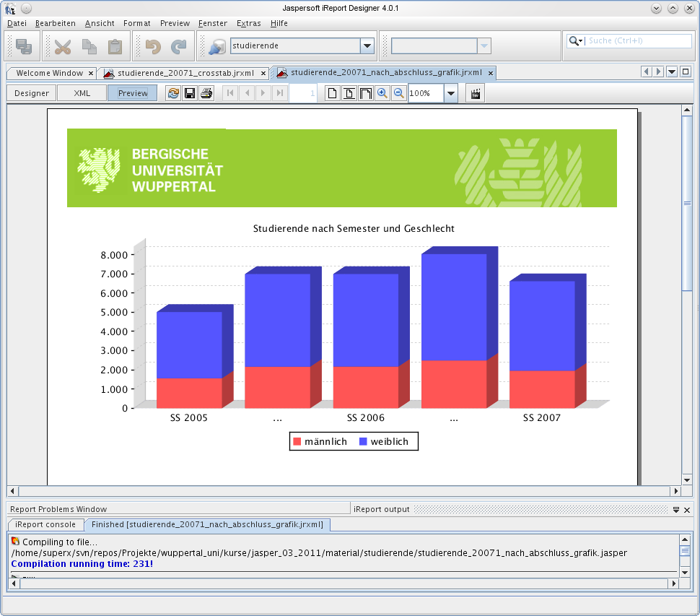Zoom out on the report preview
The width and height of the screenshot is (700, 616).
pyautogui.click(x=398, y=93)
